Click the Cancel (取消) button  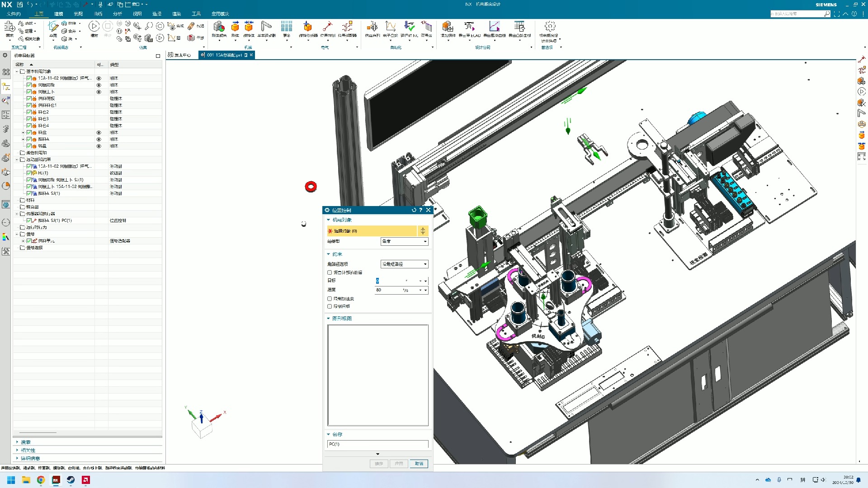coord(419,464)
